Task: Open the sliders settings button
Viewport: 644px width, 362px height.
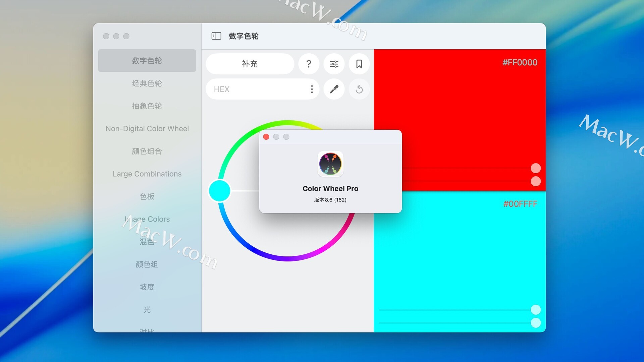Action: [x=334, y=64]
